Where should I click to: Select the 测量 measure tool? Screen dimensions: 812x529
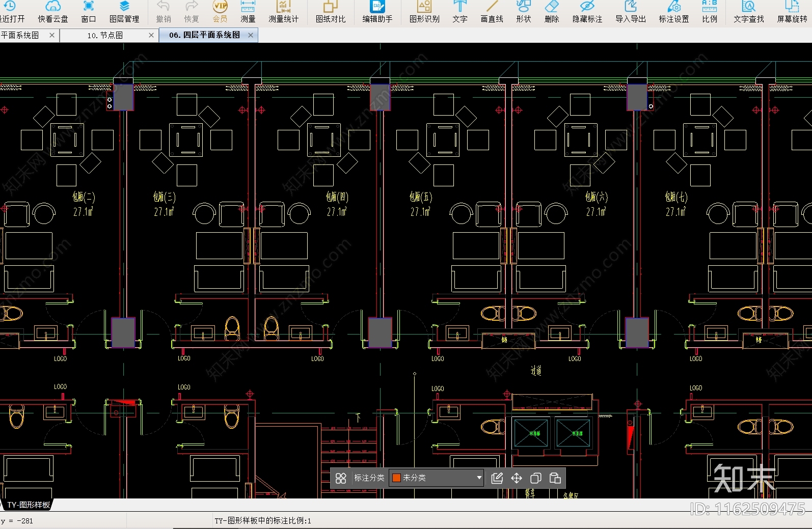tap(248, 12)
